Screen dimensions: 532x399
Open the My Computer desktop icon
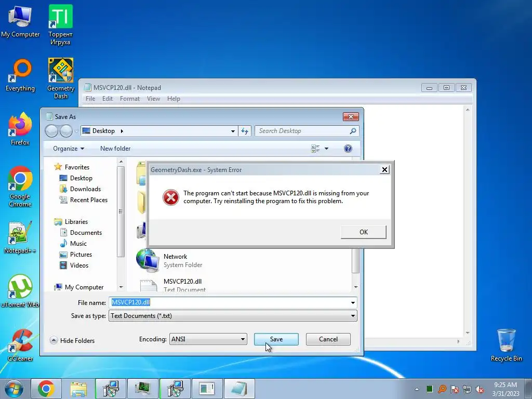(x=20, y=21)
